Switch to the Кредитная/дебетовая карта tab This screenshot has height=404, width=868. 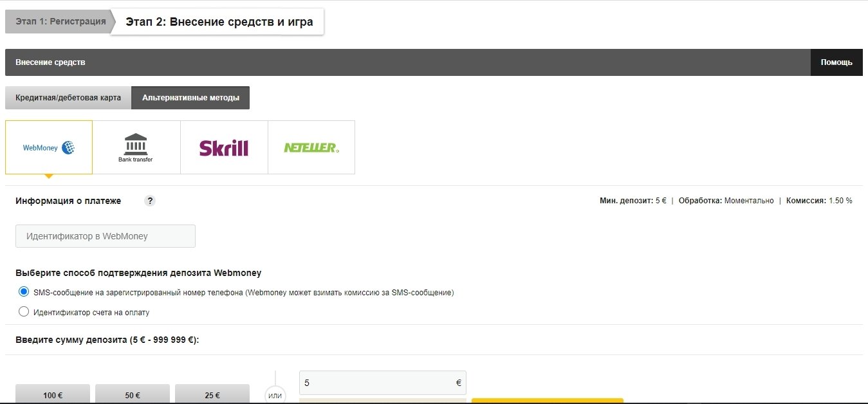tap(68, 98)
